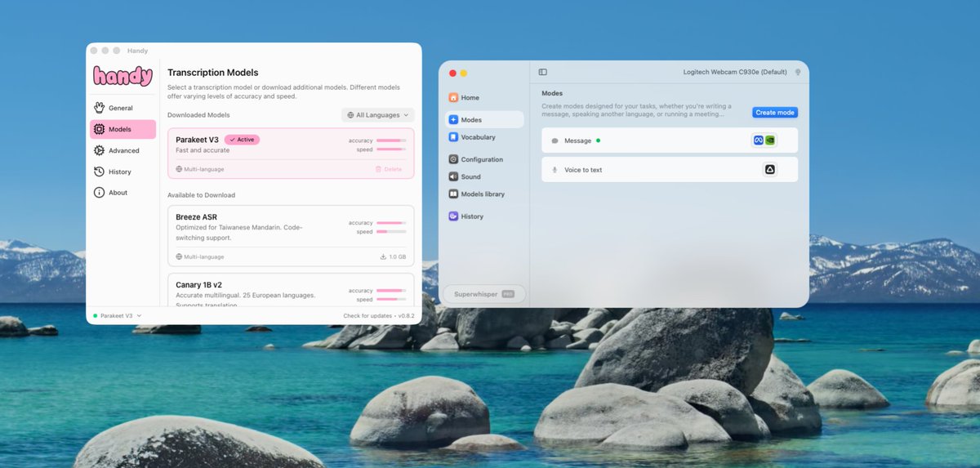This screenshot has width=980, height=468.
Task: Click Multi-language label under Parakeet V3
Action: point(203,169)
